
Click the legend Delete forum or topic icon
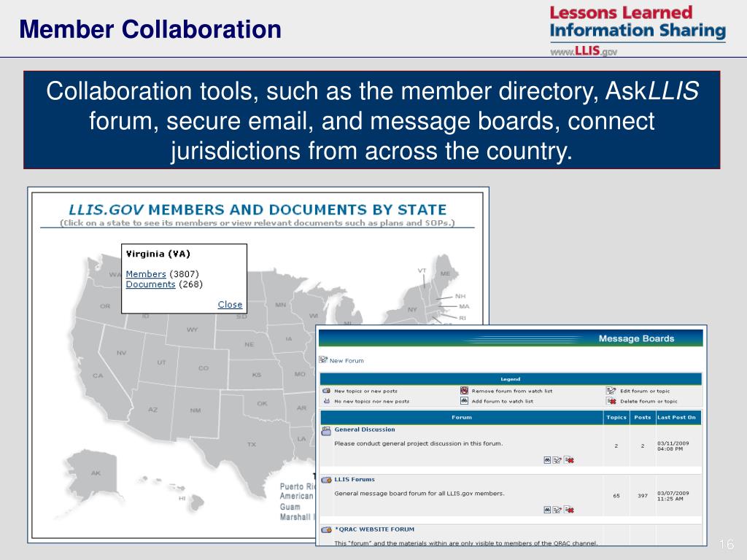[611, 401]
